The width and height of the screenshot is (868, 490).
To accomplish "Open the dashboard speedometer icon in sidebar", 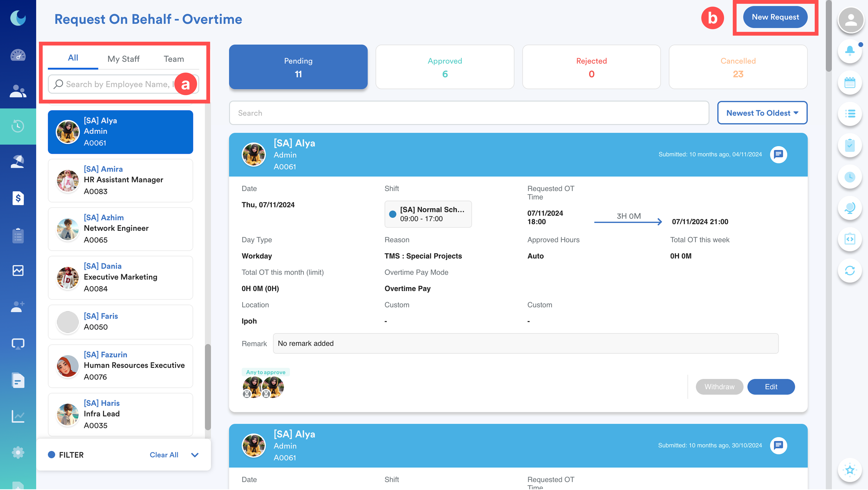I will tap(18, 55).
